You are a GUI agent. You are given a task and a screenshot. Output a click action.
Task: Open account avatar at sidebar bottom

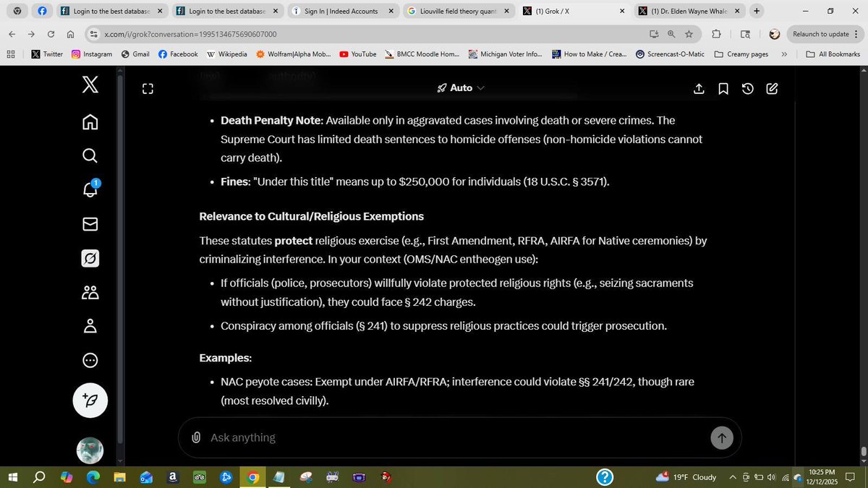coord(90,450)
